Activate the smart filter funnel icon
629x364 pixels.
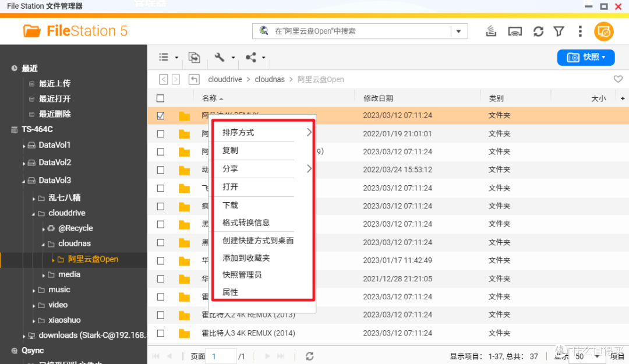pyautogui.click(x=559, y=31)
